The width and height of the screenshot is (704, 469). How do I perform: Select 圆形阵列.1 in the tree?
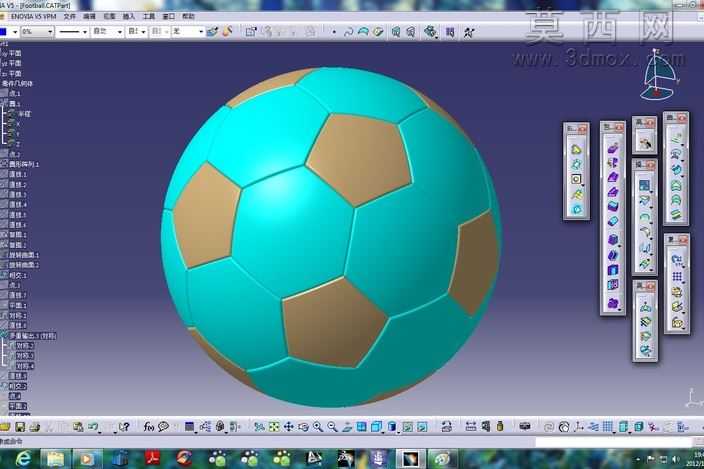(23, 164)
